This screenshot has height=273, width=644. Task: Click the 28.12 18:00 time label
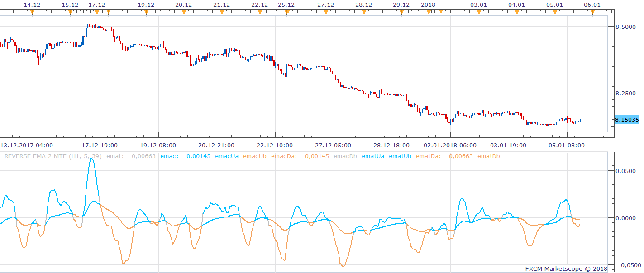(391, 145)
